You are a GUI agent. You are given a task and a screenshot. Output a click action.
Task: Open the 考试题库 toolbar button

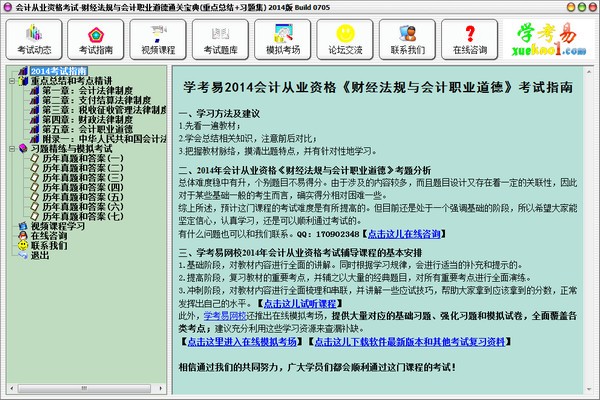(220, 40)
